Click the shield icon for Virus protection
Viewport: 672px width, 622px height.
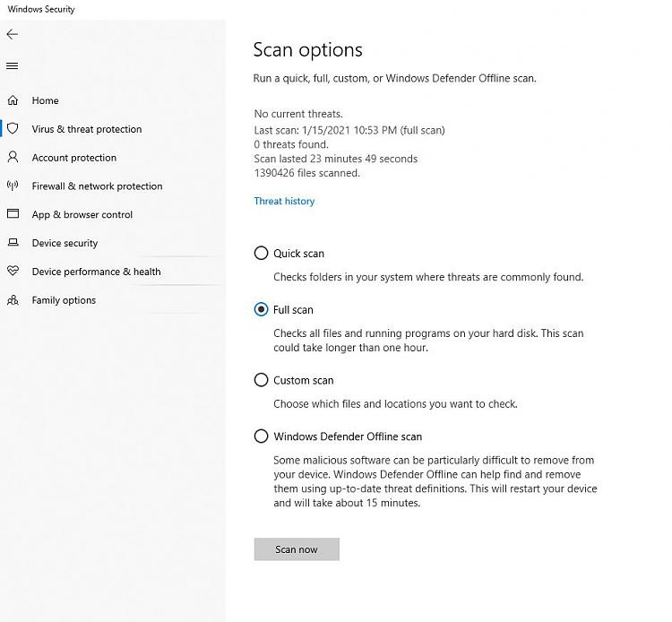click(x=13, y=128)
